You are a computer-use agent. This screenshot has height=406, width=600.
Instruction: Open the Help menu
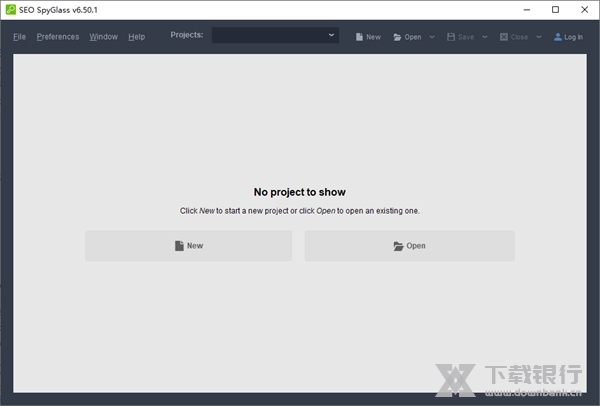[x=136, y=37]
